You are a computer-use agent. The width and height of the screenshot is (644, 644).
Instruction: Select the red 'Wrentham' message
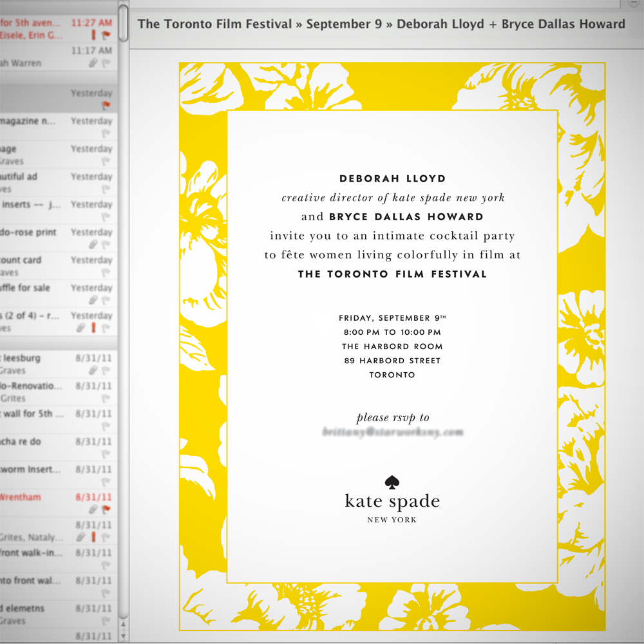coord(59,503)
